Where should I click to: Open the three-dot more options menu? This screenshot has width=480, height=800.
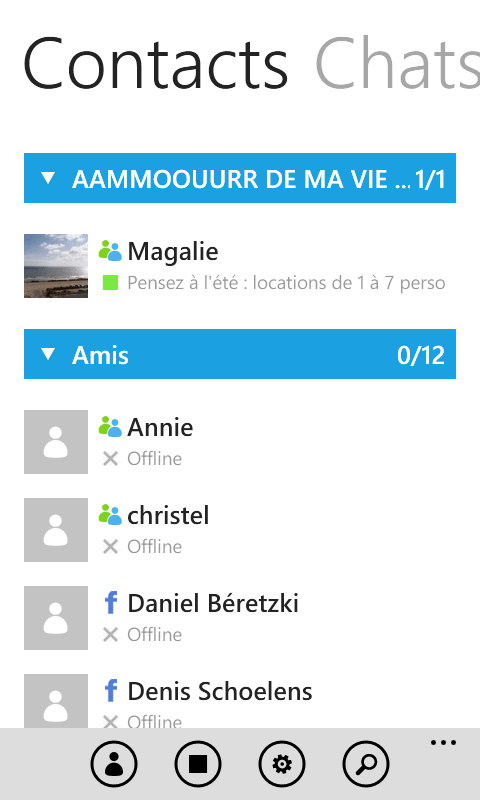[443, 743]
